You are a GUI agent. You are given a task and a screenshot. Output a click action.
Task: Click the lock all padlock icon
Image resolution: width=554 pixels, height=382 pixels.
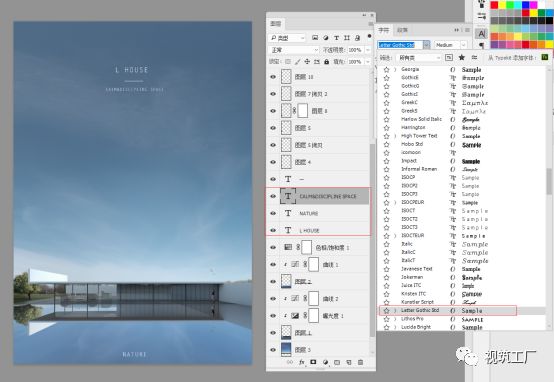pos(326,61)
